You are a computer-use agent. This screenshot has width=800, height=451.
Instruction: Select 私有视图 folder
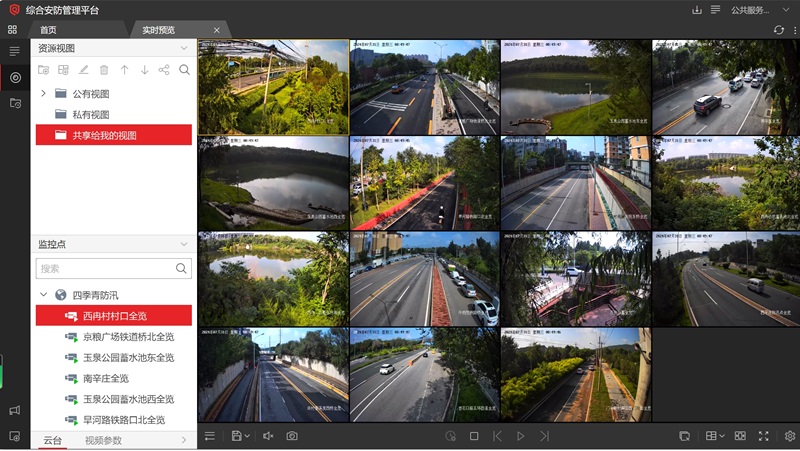(91, 114)
